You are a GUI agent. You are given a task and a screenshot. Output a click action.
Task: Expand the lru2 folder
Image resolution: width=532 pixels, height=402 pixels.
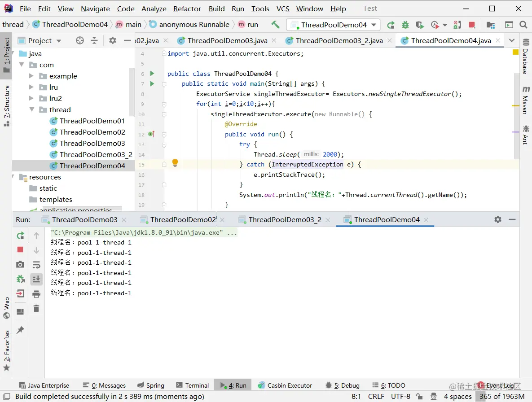click(31, 98)
